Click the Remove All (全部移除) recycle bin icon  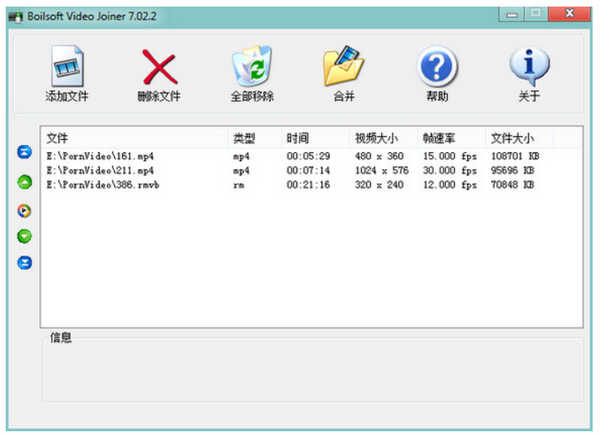(252, 66)
